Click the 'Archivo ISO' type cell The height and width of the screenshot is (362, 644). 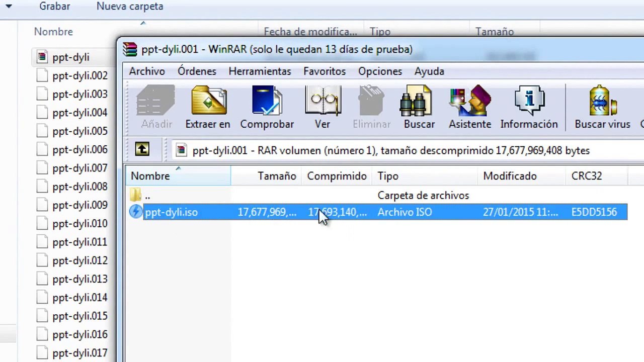pyautogui.click(x=405, y=212)
